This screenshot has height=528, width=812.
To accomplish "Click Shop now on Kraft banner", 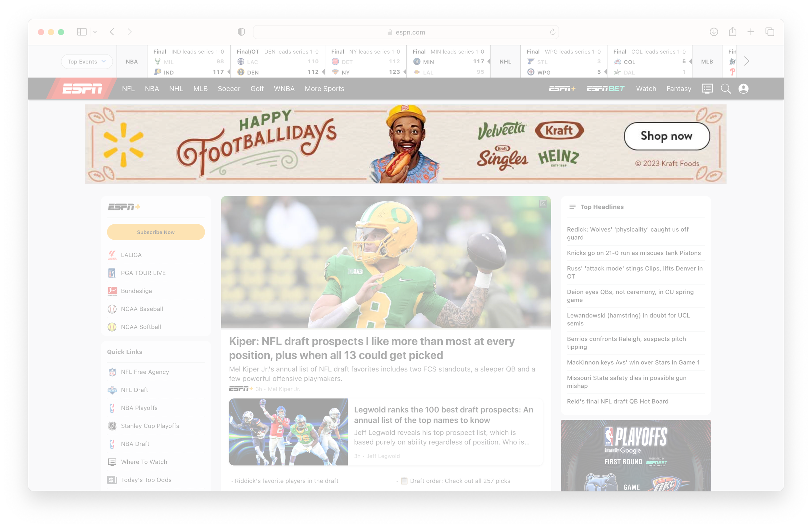I will tap(667, 136).
